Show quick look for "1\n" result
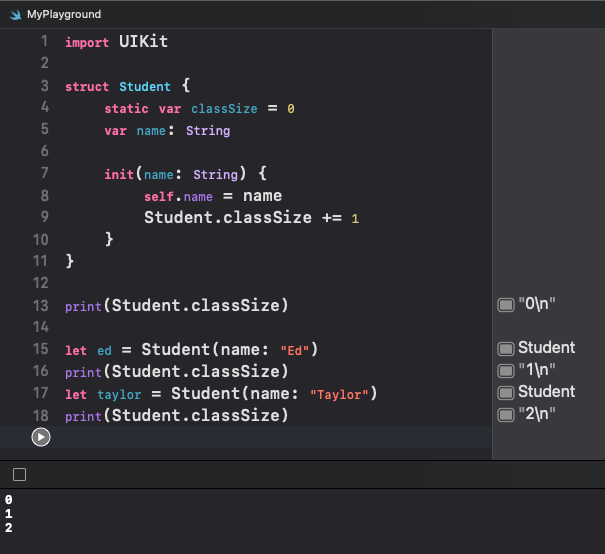Screen dimensions: 605x554 pyautogui.click(x=506, y=371)
